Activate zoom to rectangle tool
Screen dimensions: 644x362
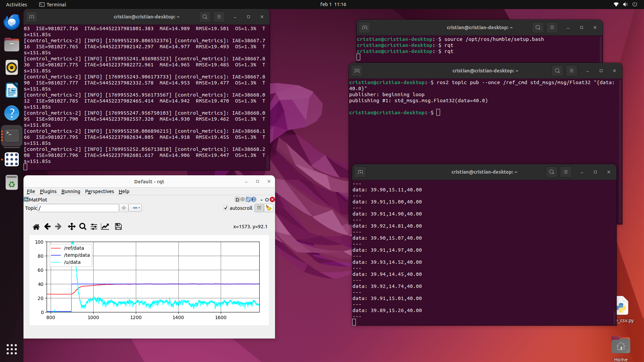tap(83, 227)
